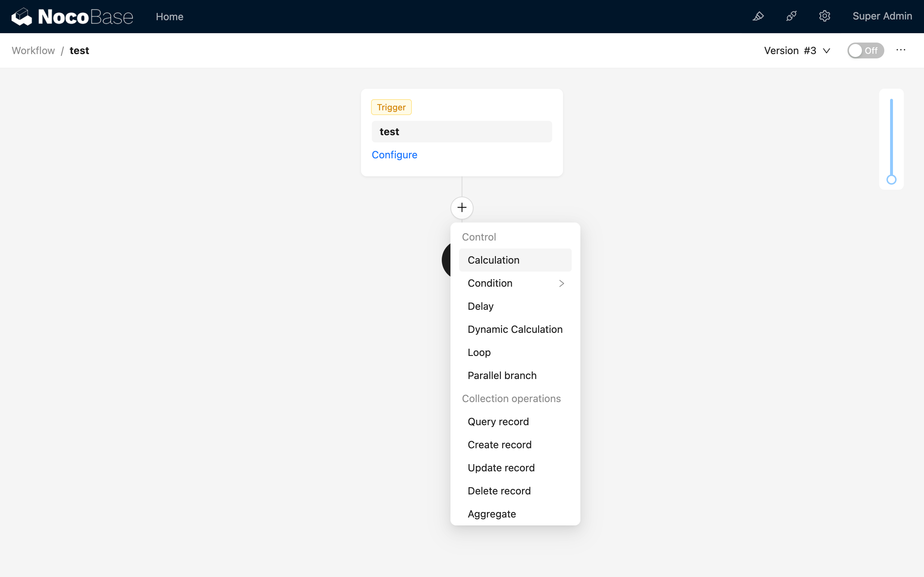
Task: Click the plus add-node button
Action: [x=462, y=208]
